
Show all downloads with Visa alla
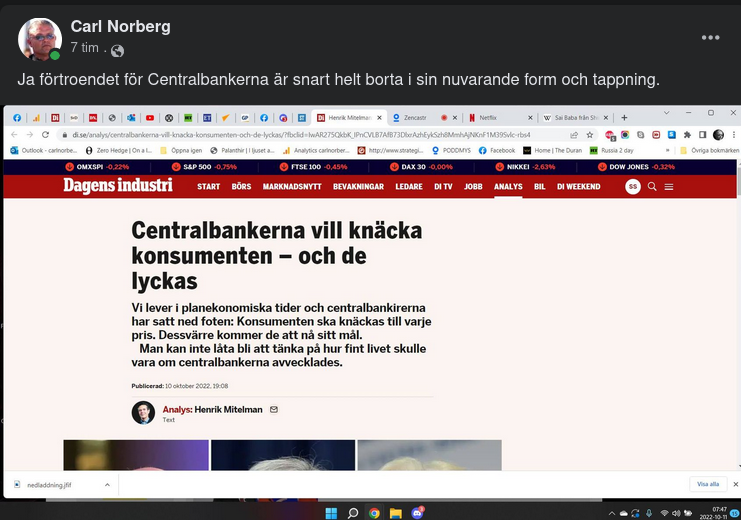click(708, 484)
